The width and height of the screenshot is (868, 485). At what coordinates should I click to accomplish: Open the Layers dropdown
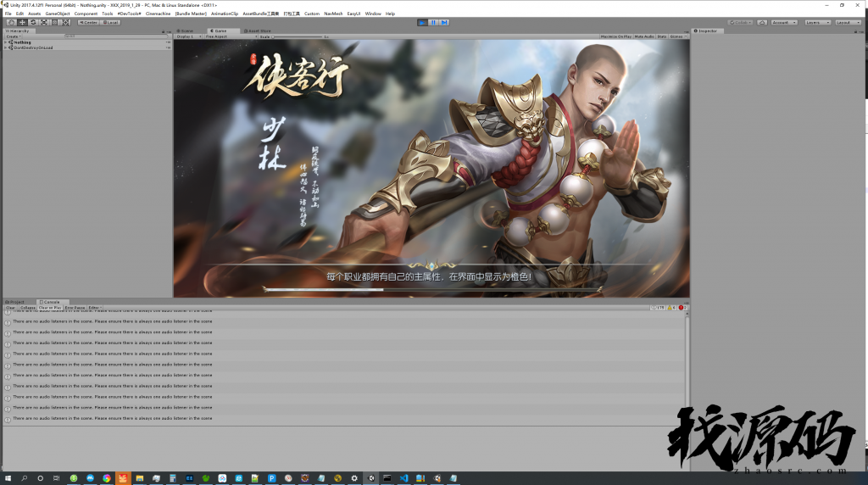pos(818,22)
